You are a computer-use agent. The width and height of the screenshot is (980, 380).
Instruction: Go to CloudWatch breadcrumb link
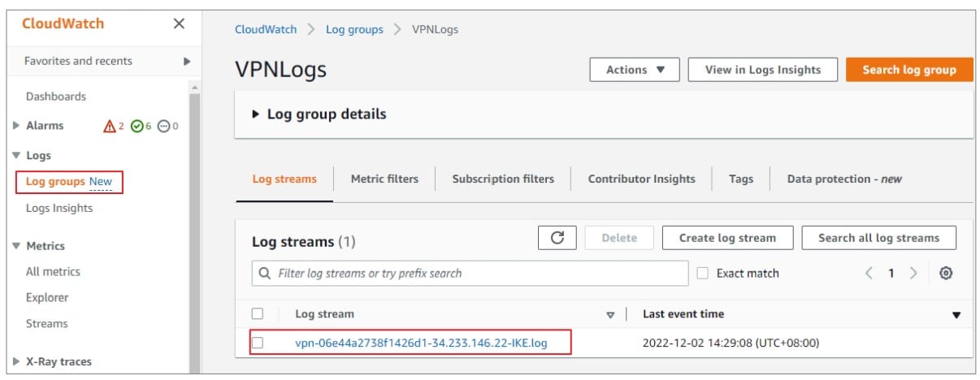point(266,29)
